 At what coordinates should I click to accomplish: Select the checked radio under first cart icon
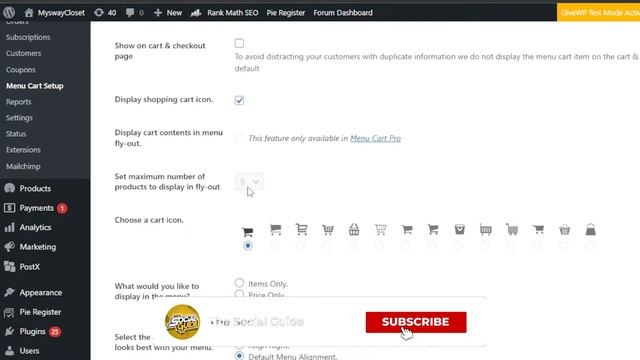coord(247,246)
